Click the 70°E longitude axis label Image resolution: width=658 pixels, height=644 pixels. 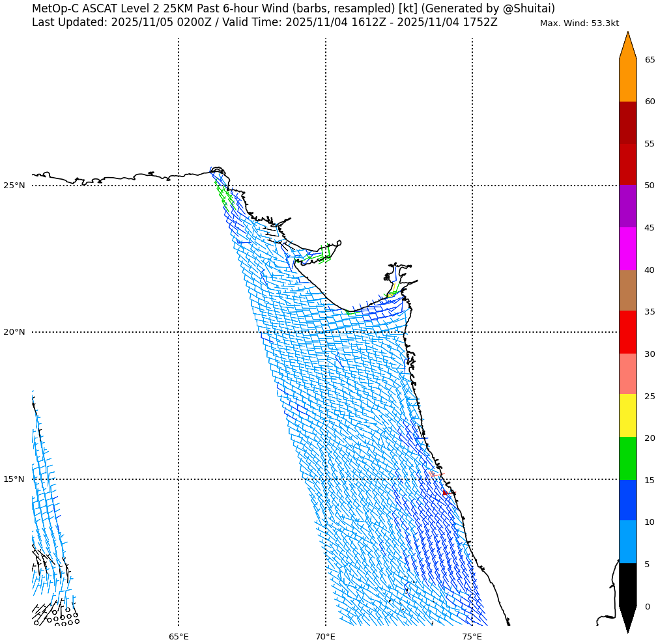[x=326, y=636]
